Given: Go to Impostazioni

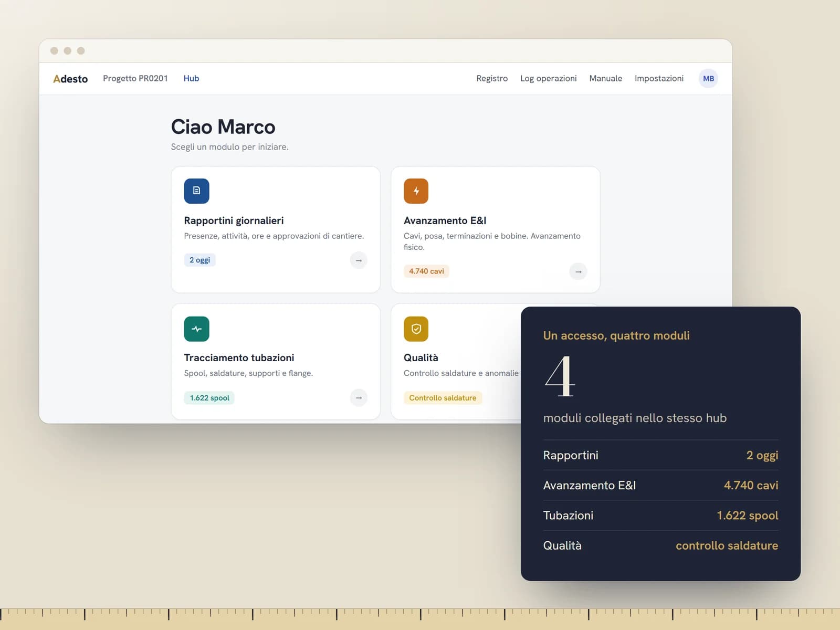Looking at the screenshot, I should point(659,78).
